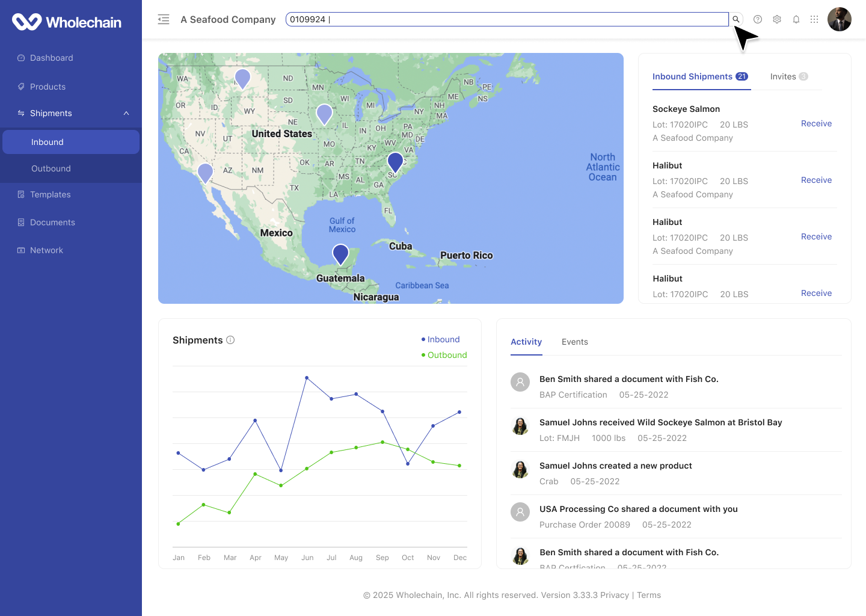The width and height of the screenshot is (866, 616).
Task: Open Outbound shipments in the sidebar
Action: click(51, 168)
